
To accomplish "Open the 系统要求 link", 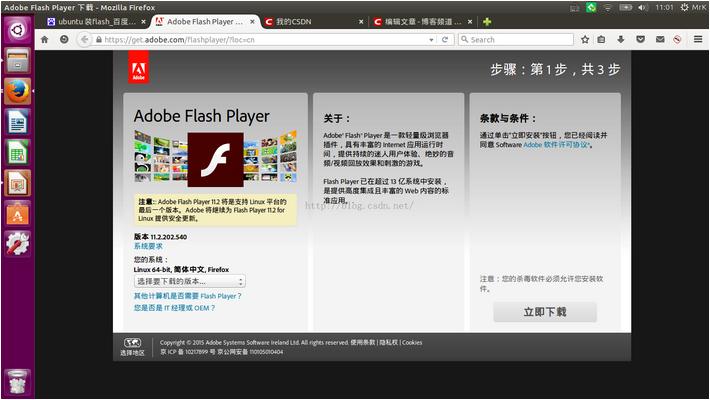I will 148,246.
